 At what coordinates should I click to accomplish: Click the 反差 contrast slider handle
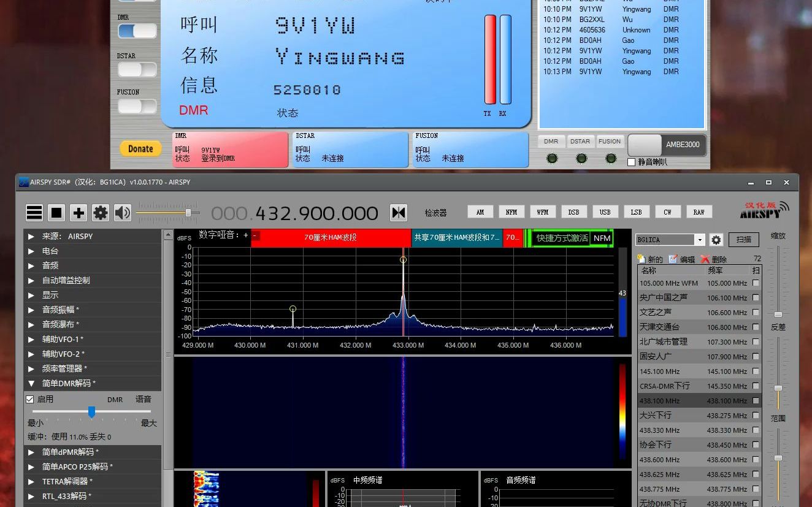point(778,388)
